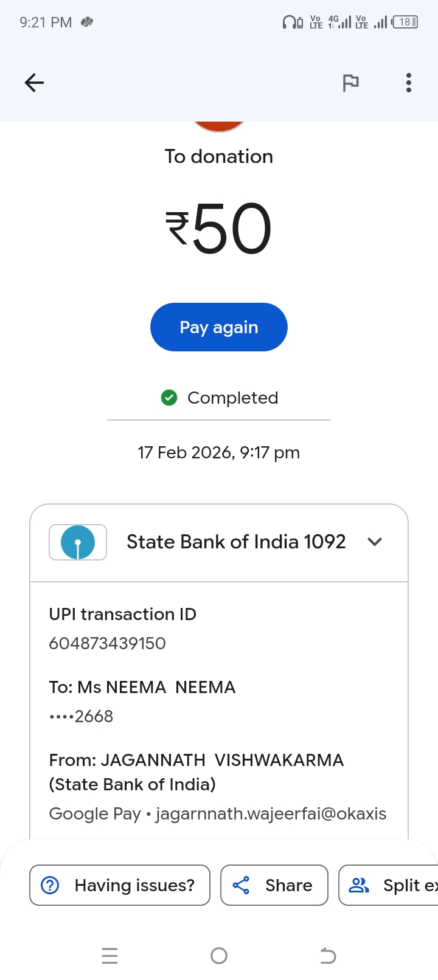This screenshot has width=438, height=980.
Task: Tap the recipient avatar above To donation
Action: coord(219,126)
